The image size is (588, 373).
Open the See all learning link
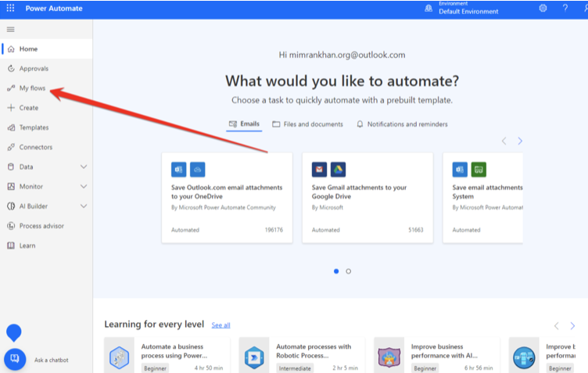220,325
